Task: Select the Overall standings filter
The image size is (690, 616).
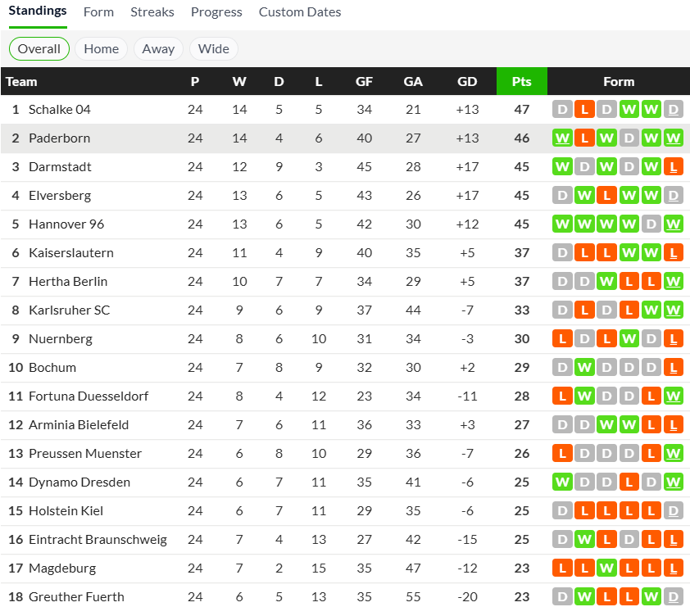Action: tap(39, 48)
